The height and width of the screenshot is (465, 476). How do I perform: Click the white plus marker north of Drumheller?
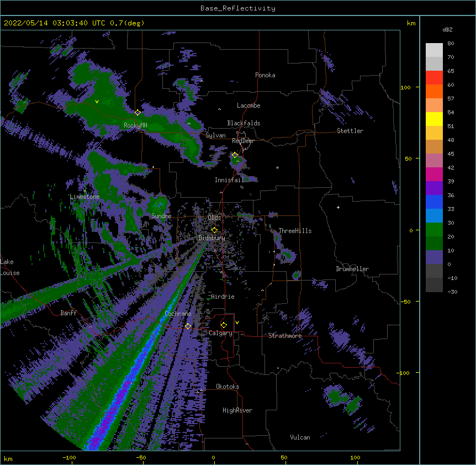(338, 207)
